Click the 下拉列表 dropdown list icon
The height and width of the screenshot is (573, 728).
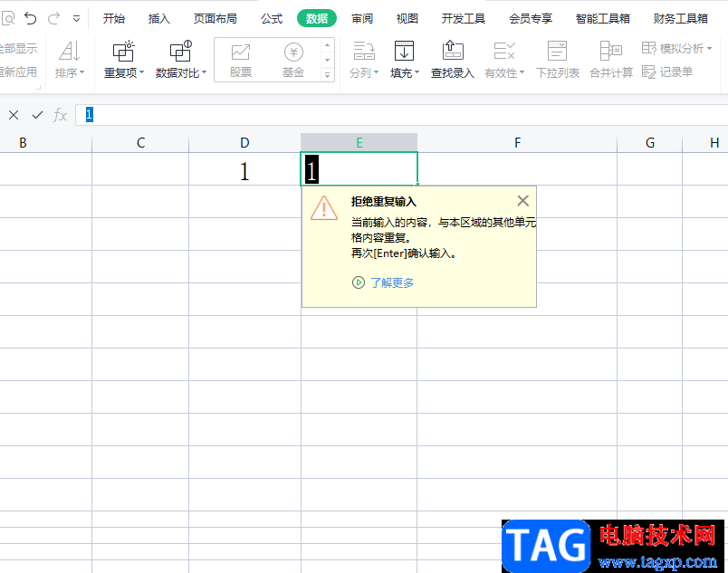(x=557, y=51)
